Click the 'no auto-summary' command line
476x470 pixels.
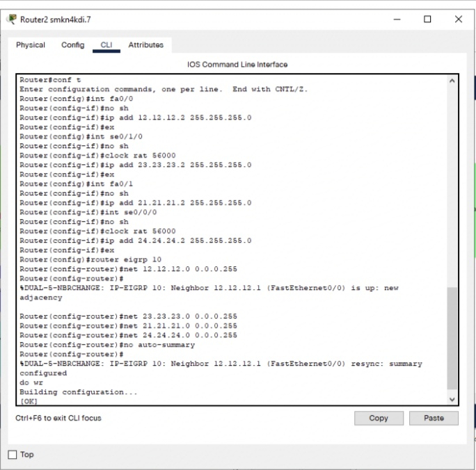[107, 345]
